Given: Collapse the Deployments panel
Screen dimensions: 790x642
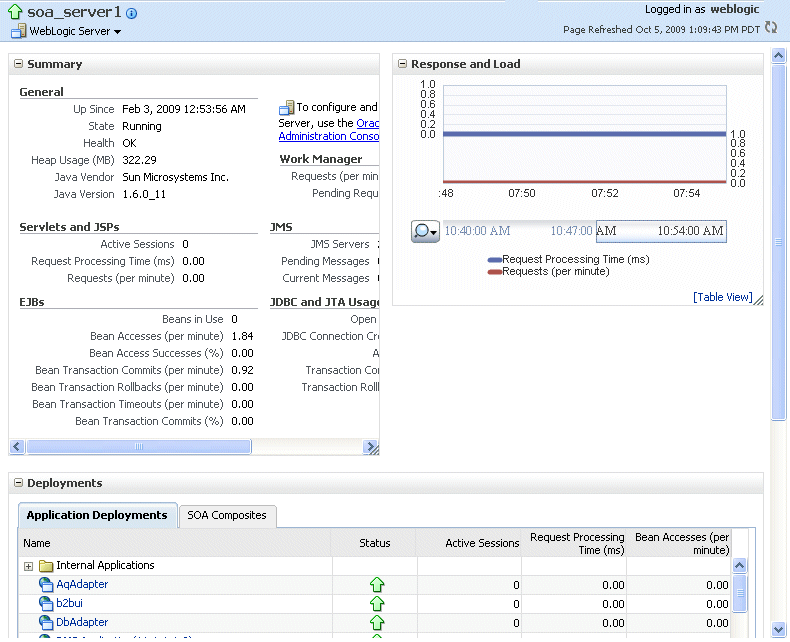Looking at the screenshot, I should [x=19, y=482].
